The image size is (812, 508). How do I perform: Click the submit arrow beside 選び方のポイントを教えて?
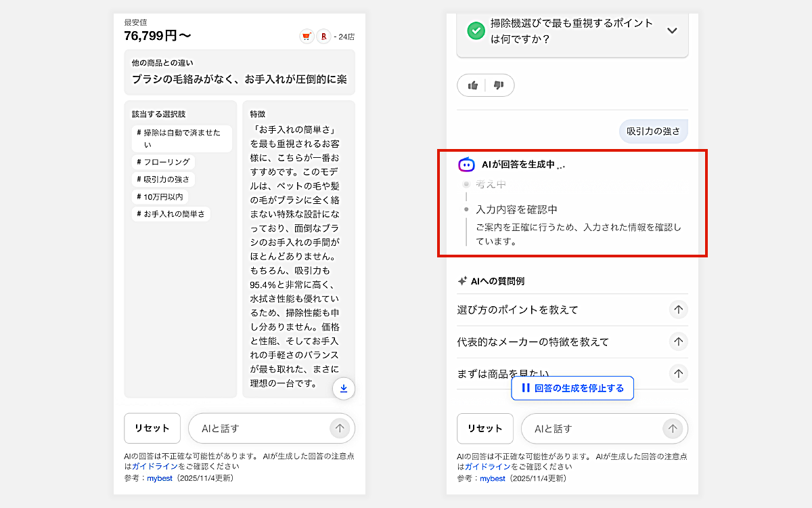point(678,310)
